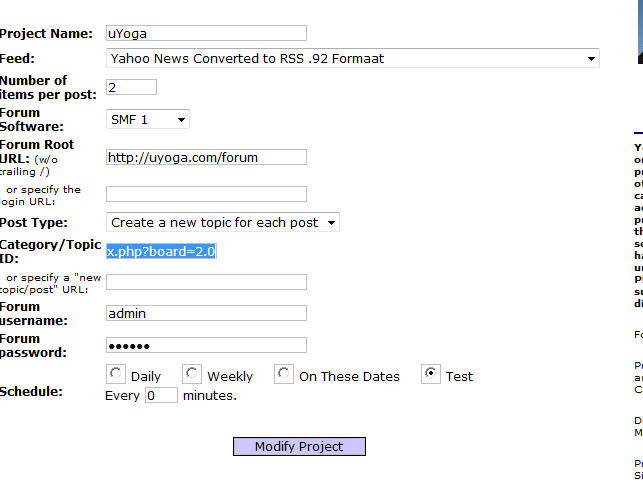Expand the Forum Software dropdown showing SMF 1
643x490 pixels.
(x=148, y=120)
